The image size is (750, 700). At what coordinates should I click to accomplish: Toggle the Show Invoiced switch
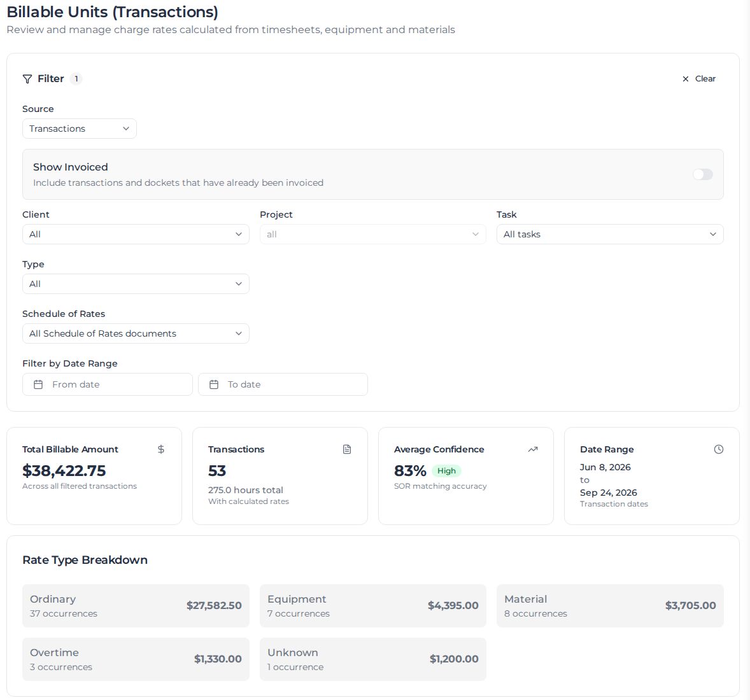(x=703, y=174)
